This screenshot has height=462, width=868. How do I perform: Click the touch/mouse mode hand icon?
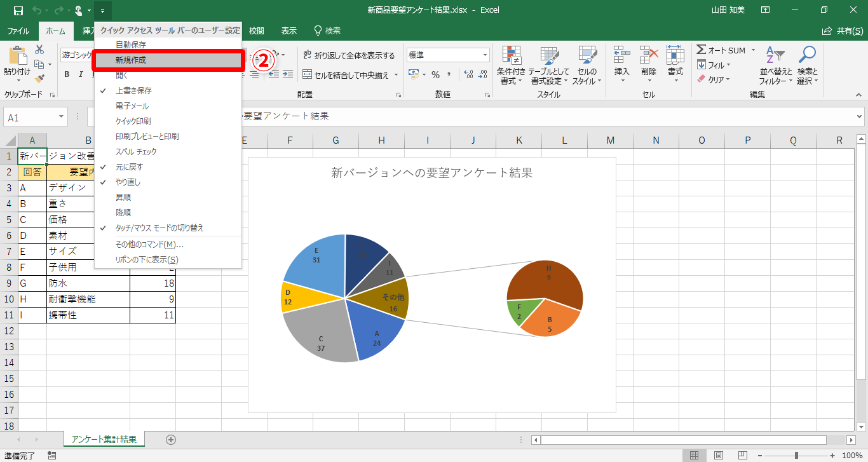(x=79, y=10)
